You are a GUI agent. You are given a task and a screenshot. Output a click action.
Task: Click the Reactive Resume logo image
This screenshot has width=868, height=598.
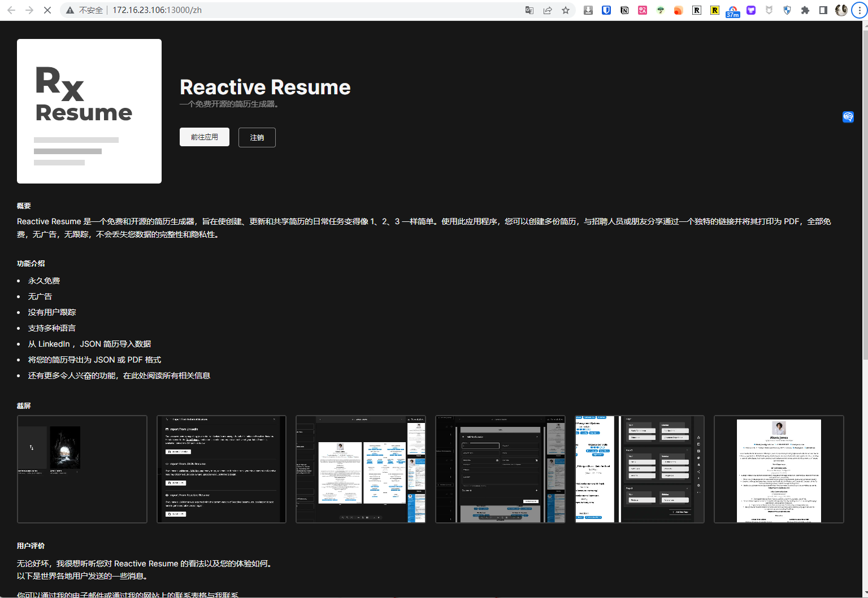[89, 111]
